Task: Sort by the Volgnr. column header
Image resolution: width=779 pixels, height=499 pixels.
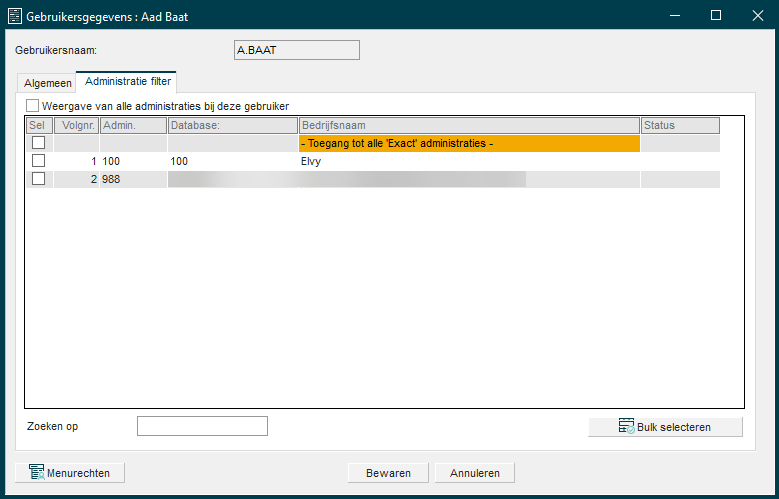Action: pos(76,125)
